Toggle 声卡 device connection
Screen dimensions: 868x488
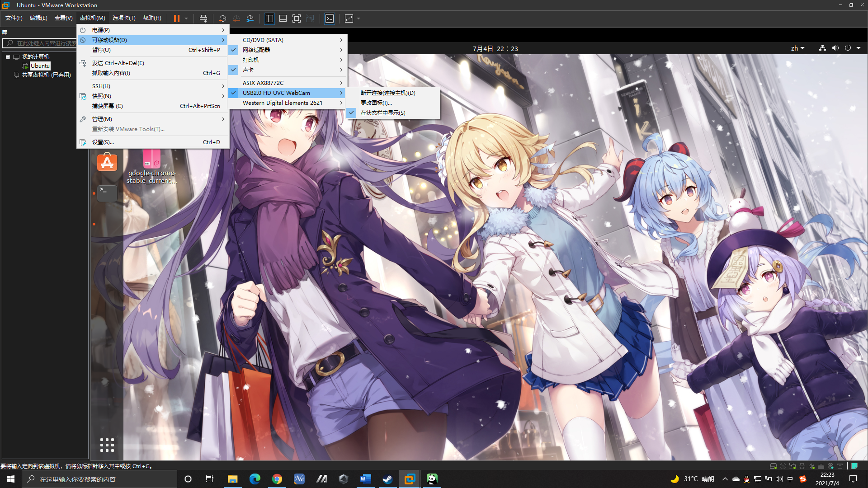point(233,70)
